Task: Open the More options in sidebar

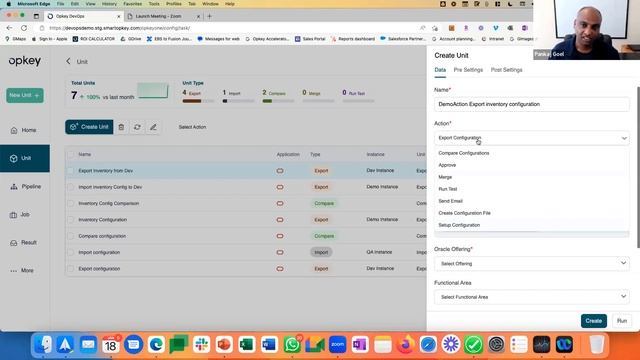Action: pos(22,271)
